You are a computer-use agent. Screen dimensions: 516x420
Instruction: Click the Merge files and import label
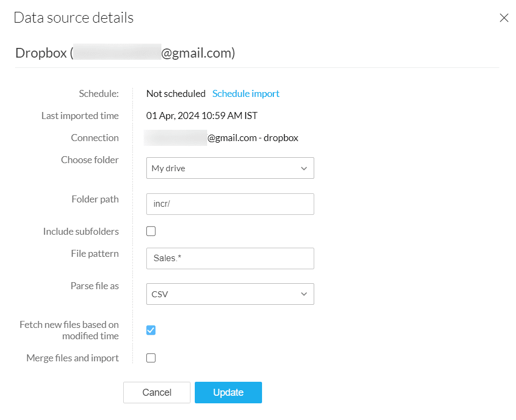[73, 358]
